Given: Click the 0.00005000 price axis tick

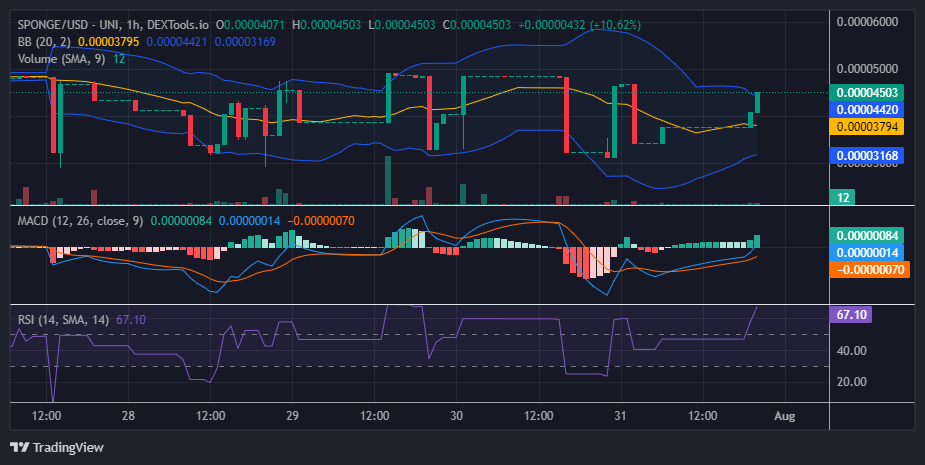Looking at the screenshot, I should 867,68.
